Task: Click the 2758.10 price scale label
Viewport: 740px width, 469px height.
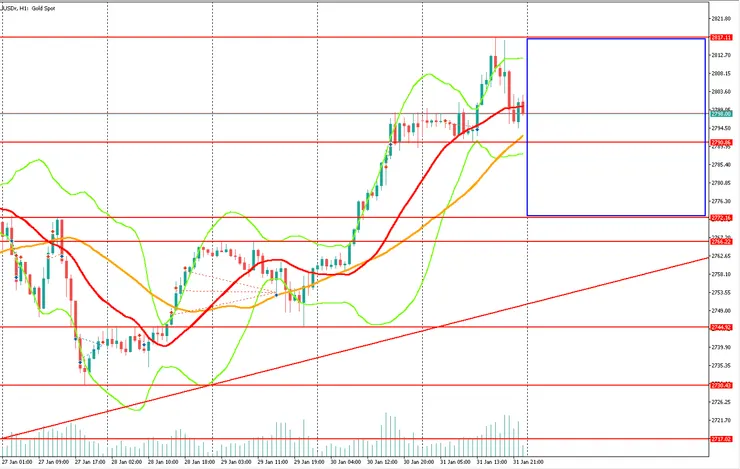Action: (721, 274)
